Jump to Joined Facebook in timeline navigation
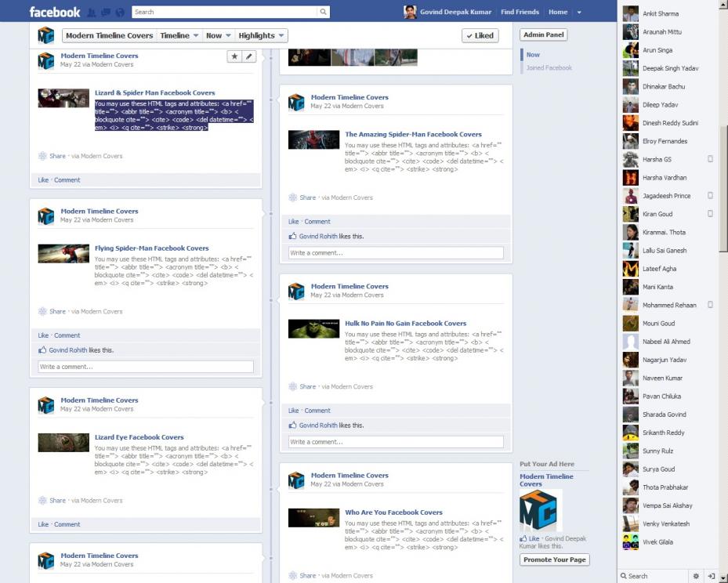The width and height of the screenshot is (728, 583). coord(549,67)
